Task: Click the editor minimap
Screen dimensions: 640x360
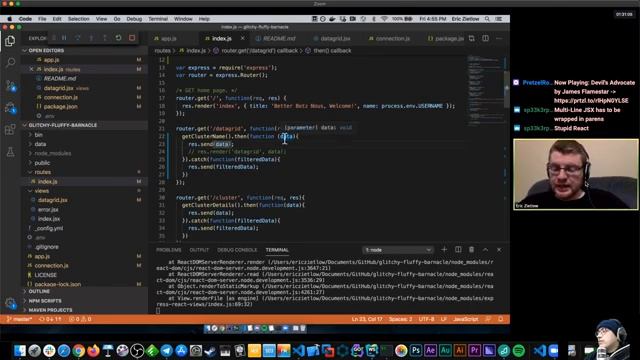Action: (486, 90)
